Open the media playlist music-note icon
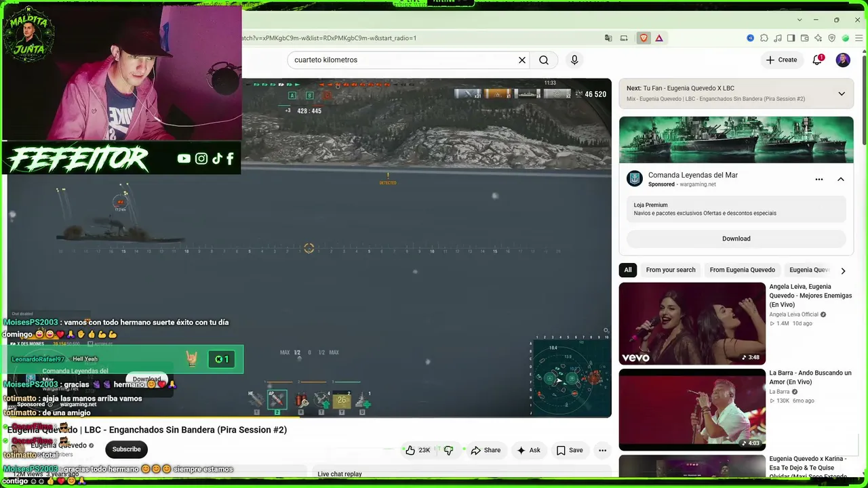The image size is (868, 488). (778, 38)
